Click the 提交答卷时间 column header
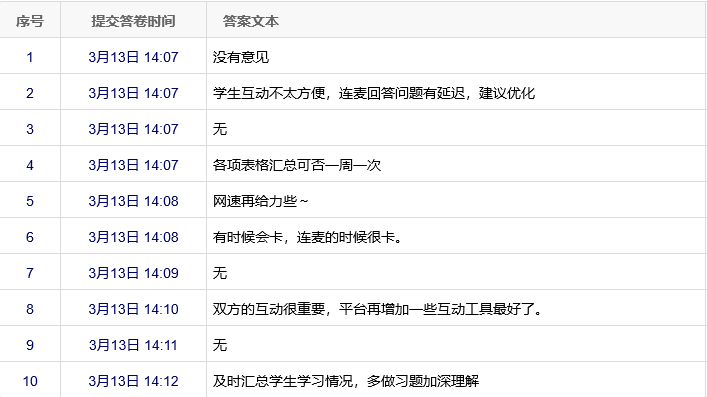This screenshot has height=397, width=707. tap(133, 21)
